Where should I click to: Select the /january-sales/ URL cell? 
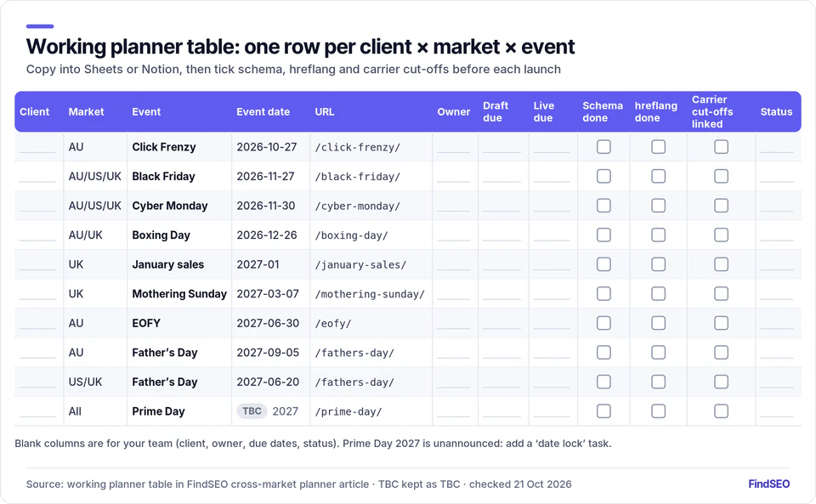[360, 264]
